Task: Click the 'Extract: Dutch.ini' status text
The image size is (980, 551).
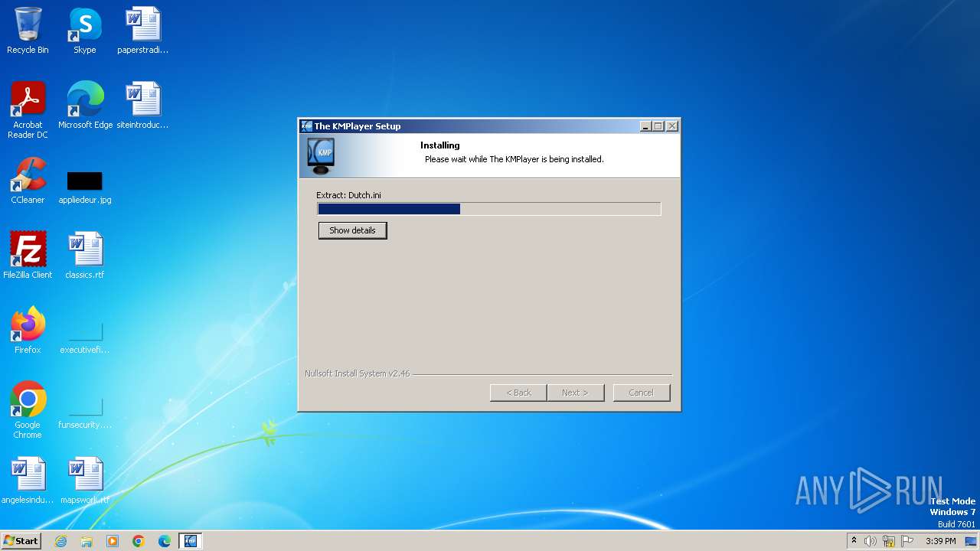Action: 348,195
